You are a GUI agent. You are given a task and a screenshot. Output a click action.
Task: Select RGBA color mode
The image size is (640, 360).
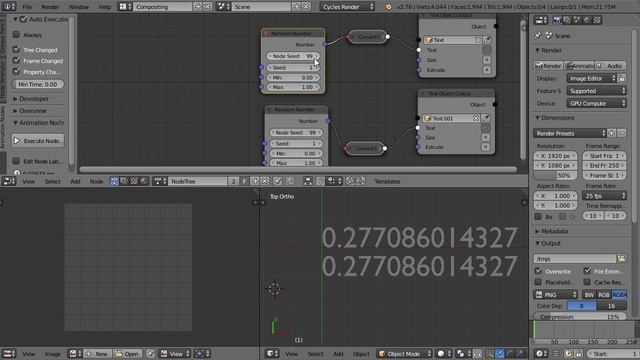coord(619,295)
